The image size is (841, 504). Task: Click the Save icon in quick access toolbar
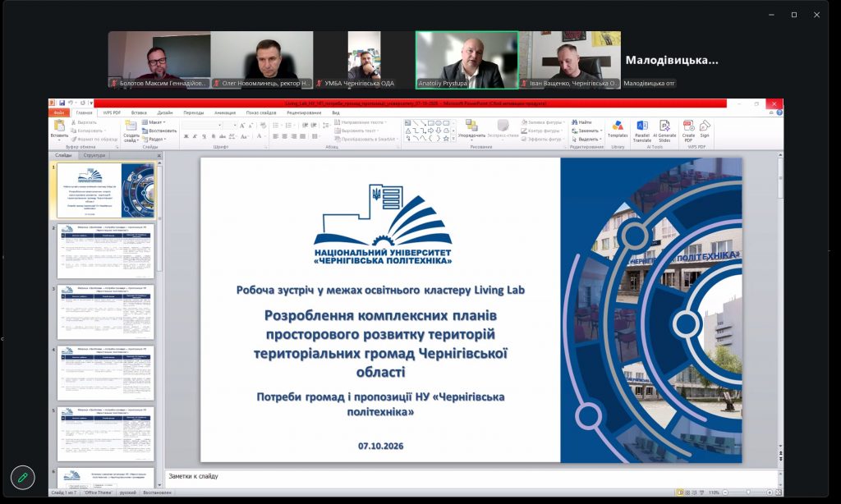(x=62, y=103)
